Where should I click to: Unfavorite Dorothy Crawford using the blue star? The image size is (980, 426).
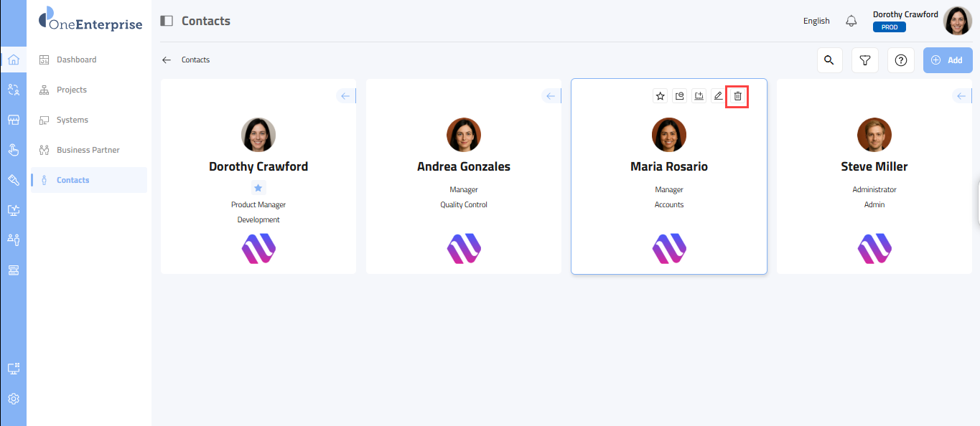pos(258,188)
